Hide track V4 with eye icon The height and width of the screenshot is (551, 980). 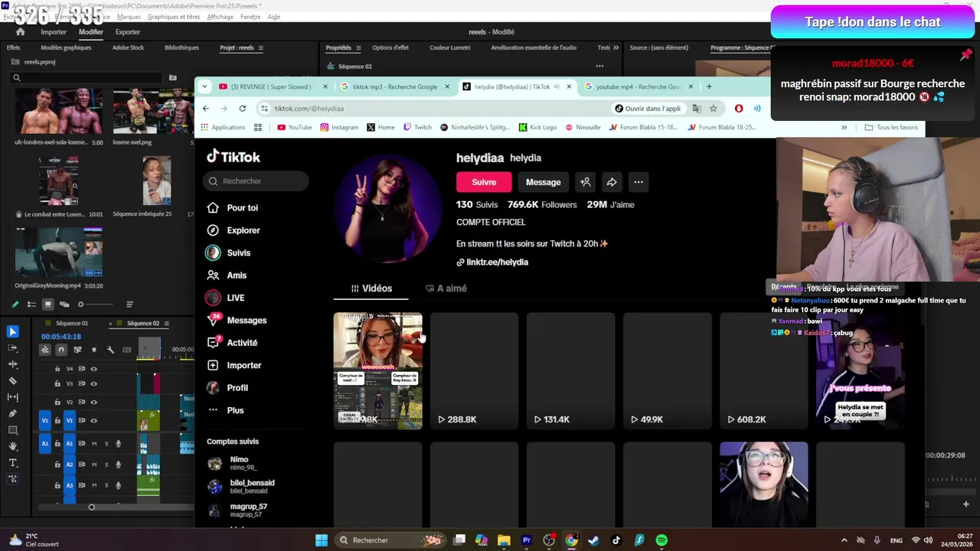pyautogui.click(x=94, y=369)
